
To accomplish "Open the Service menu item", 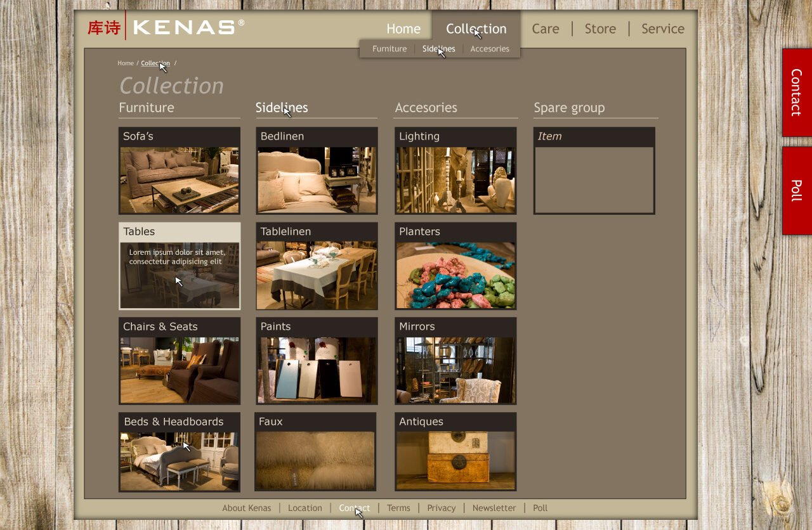I will [662, 29].
